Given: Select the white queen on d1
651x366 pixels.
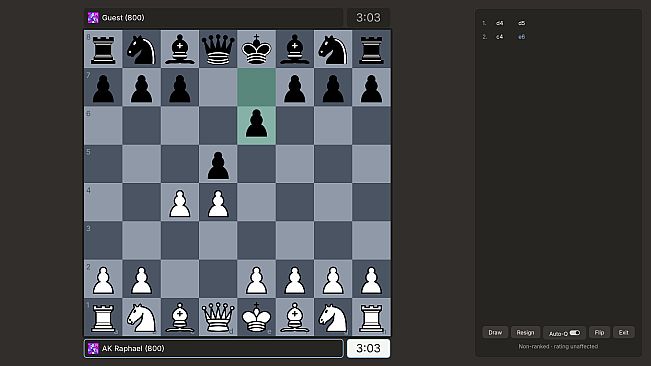Looking at the screenshot, I should [218, 317].
